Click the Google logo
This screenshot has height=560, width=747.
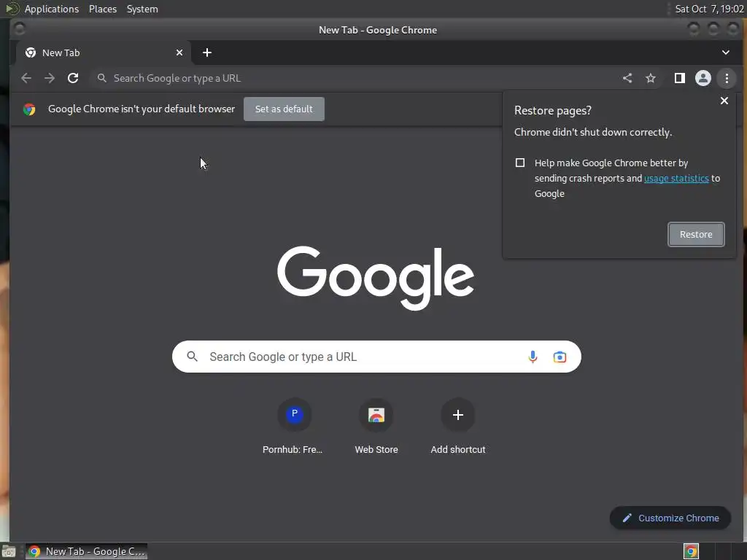click(376, 278)
